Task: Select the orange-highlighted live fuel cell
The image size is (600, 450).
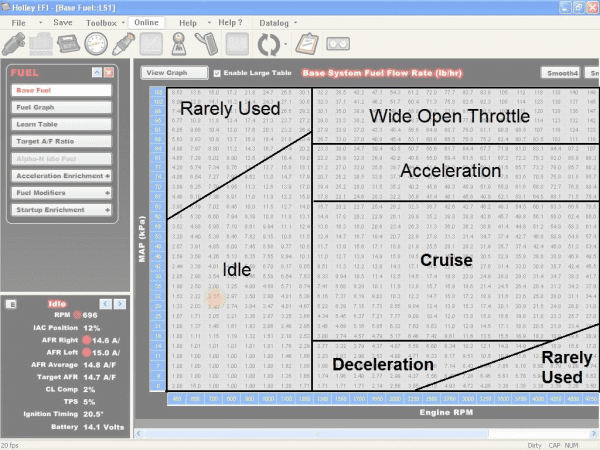Action: click(214, 297)
